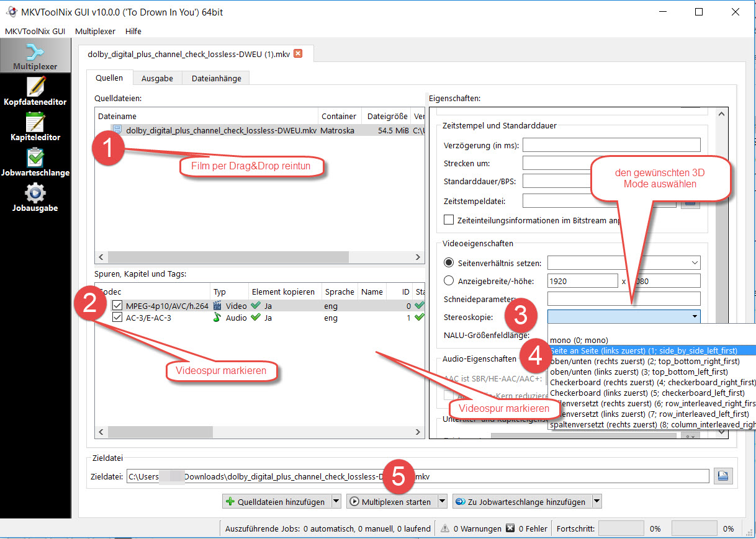This screenshot has width=756, height=539.
Task: Start multiplexing with Multiplexen starten
Action: (x=392, y=502)
